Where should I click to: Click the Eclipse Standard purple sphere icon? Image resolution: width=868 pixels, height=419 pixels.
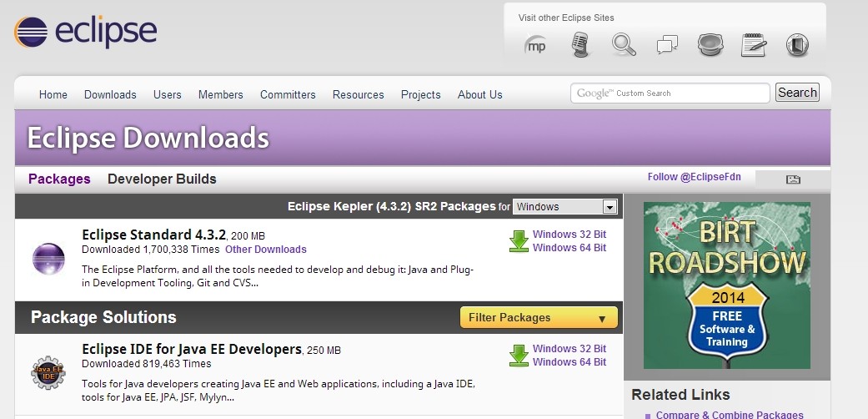tap(48, 259)
